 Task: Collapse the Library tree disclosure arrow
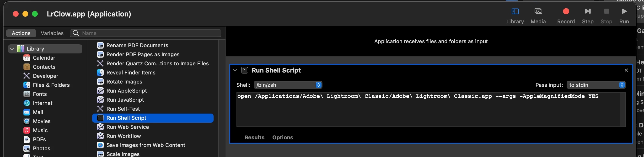pos(12,49)
